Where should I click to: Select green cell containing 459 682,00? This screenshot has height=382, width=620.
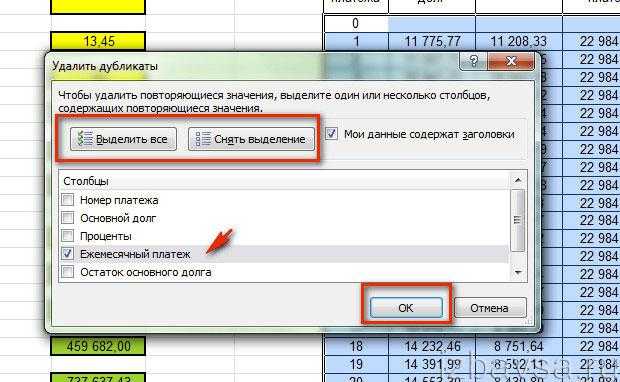tap(98, 346)
